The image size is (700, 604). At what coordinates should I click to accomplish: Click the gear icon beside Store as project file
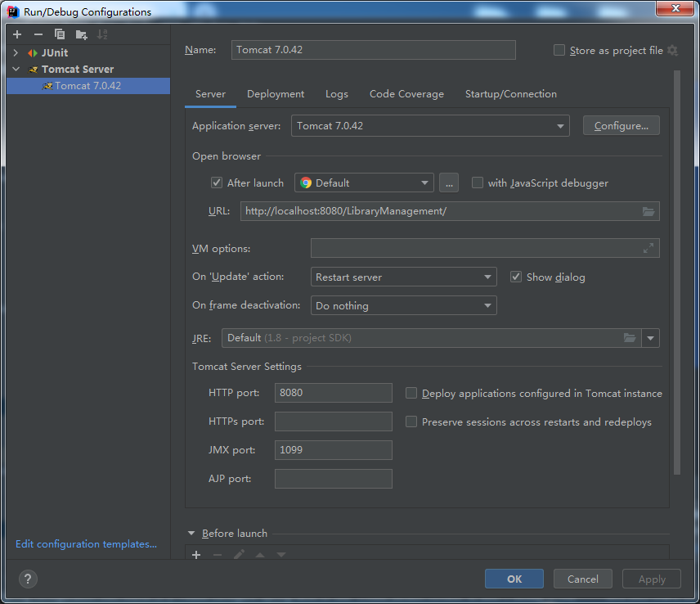click(672, 51)
